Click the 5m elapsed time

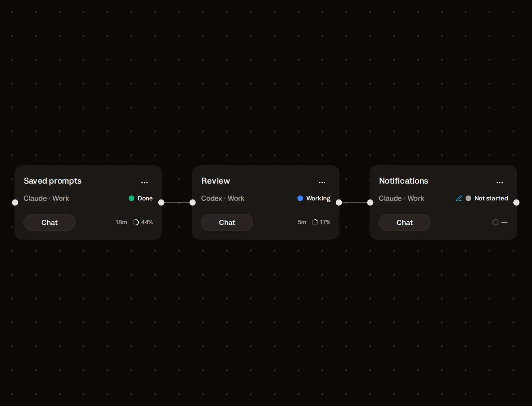[302, 222]
